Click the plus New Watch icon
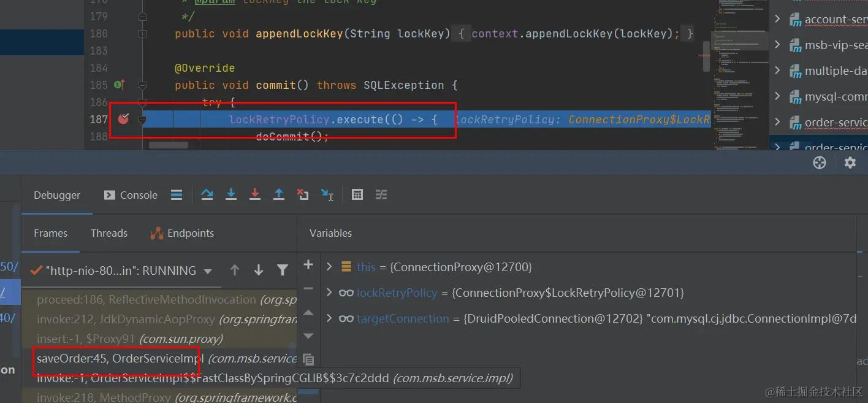 pos(308,264)
